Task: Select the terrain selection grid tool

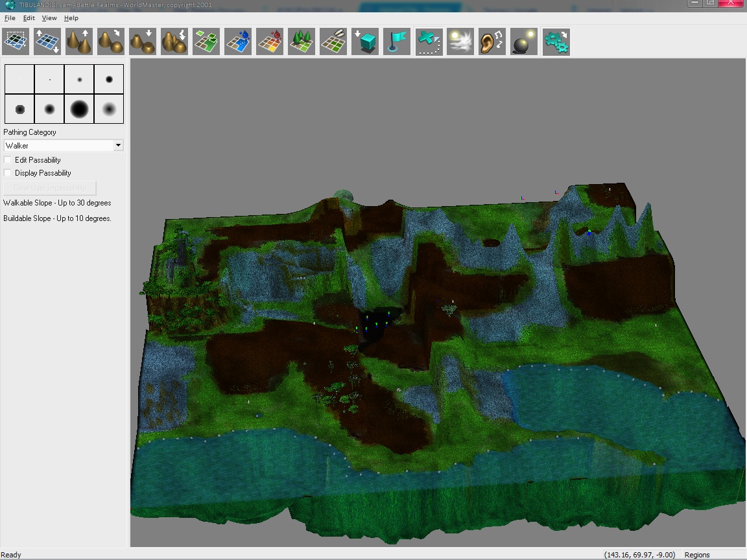Action: click(16, 41)
